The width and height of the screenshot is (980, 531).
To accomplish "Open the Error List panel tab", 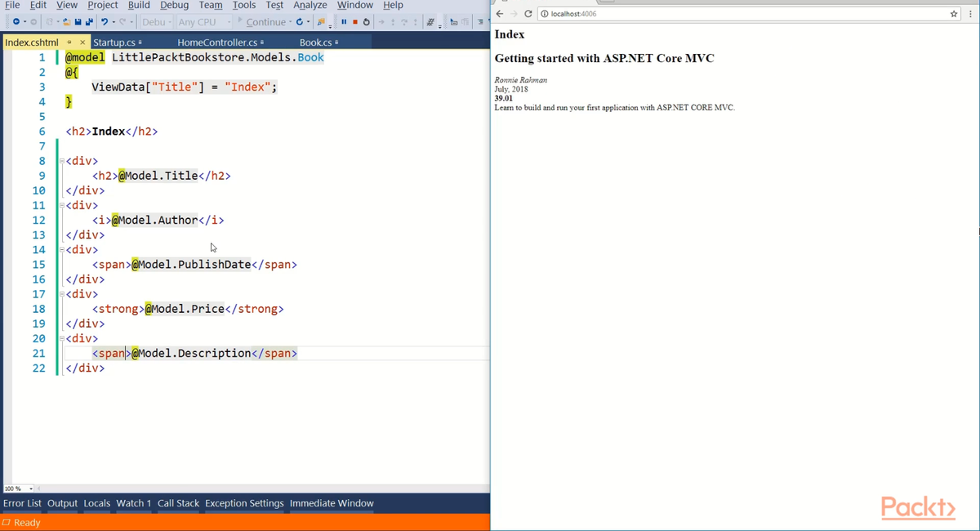I will tap(22, 503).
